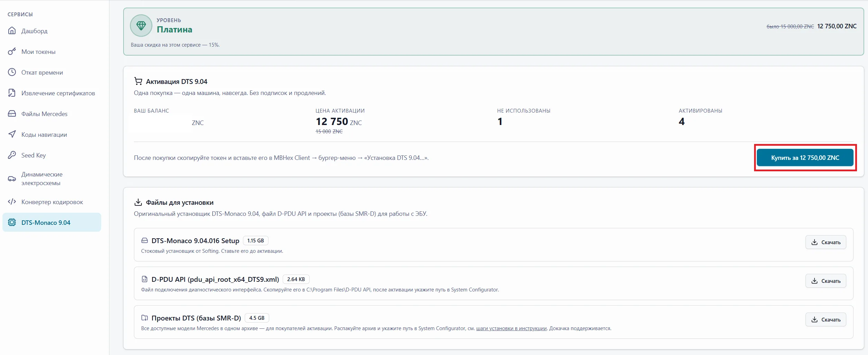Click the key icon beside Мои токены
Viewport: 868px width, 355px height.
[12, 51]
